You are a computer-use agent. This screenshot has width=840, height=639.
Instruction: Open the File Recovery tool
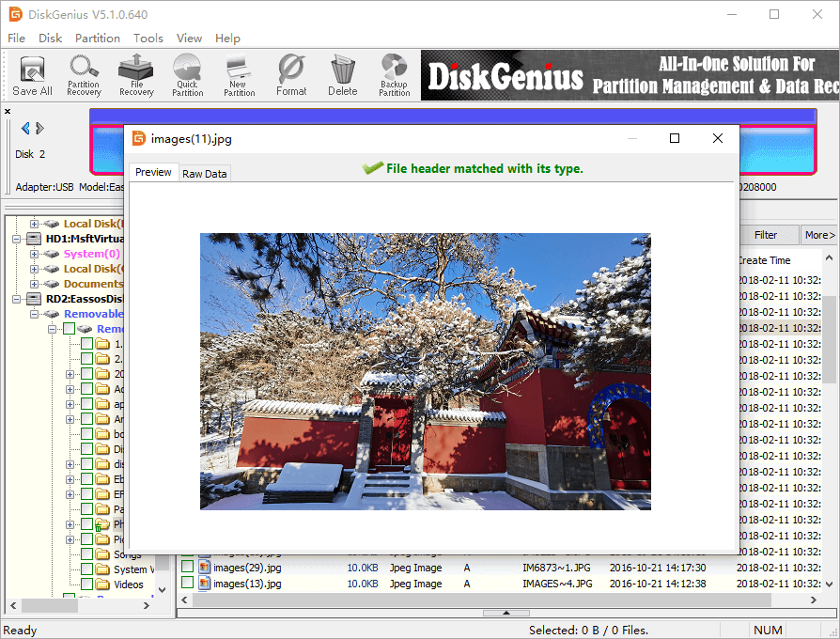pos(136,75)
